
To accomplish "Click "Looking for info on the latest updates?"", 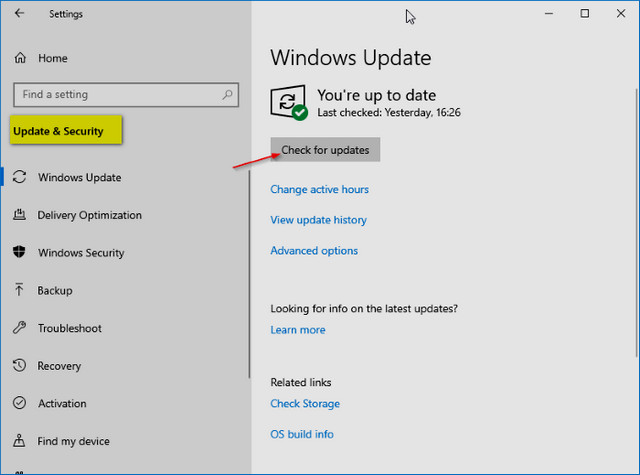I will [x=364, y=309].
